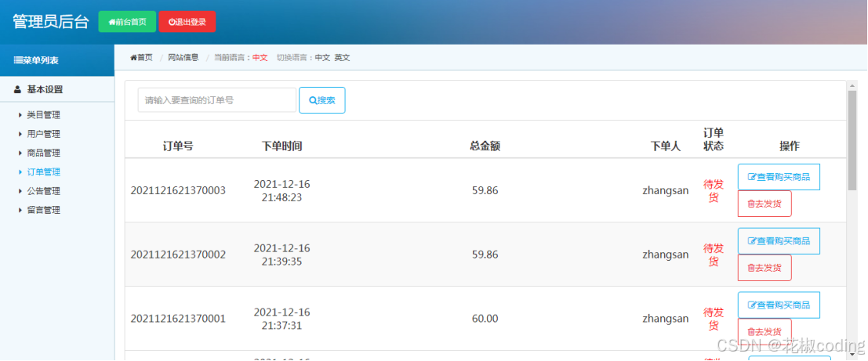Click 待发货 status for order 2021121621370002
The height and width of the screenshot is (361, 868).
tap(714, 255)
